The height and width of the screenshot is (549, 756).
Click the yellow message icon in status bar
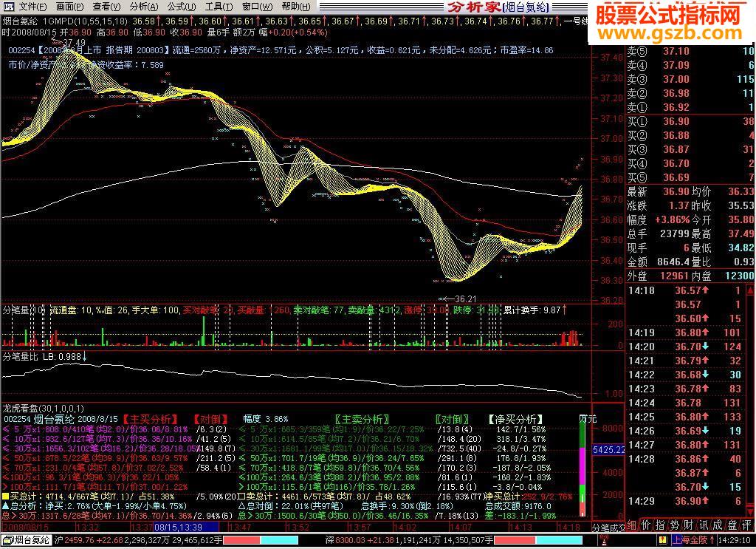tap(664, 540)
